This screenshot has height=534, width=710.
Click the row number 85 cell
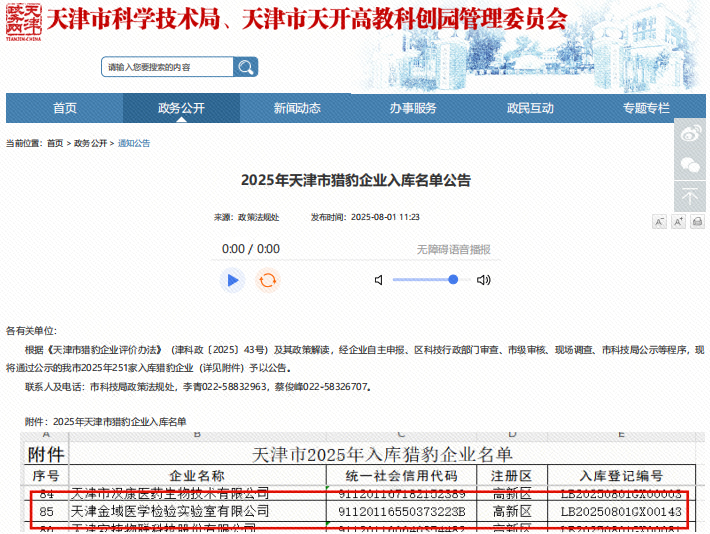[x=46, y=511]
